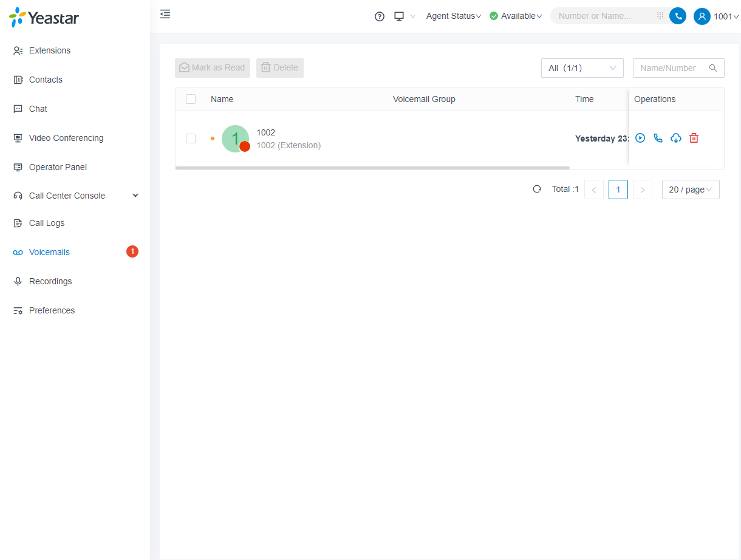The height and width of the screenshot is (560, 741).
Task: Open the Recordings section
Action: click(50, 281)
